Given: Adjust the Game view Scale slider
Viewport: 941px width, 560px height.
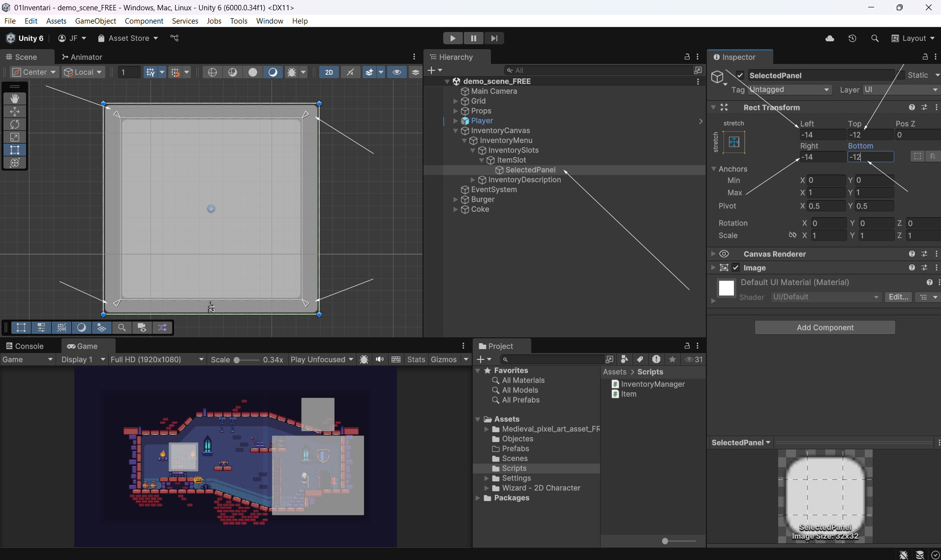Looking at the screenshot, I should (237, 360).
